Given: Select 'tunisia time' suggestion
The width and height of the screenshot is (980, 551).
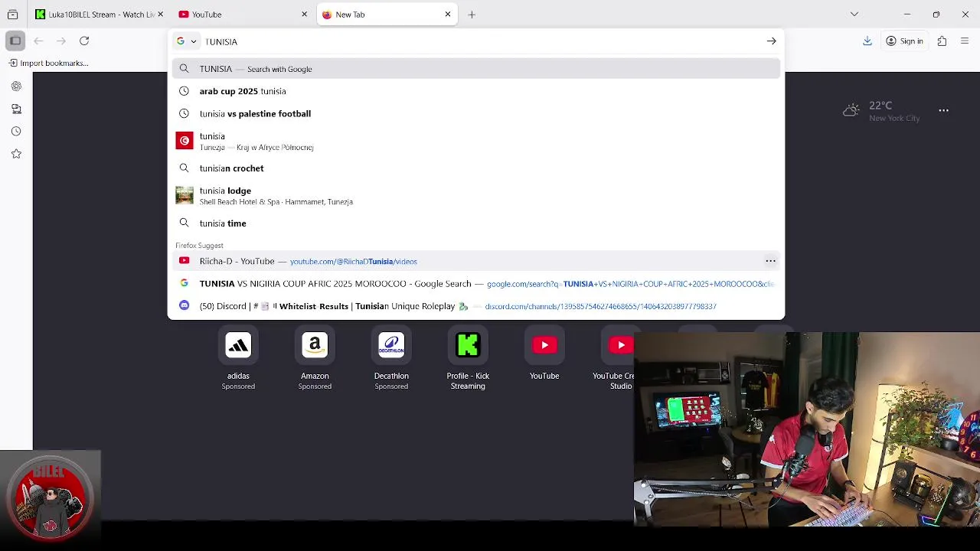Looking at the screenshot, I should click(475, 223).
